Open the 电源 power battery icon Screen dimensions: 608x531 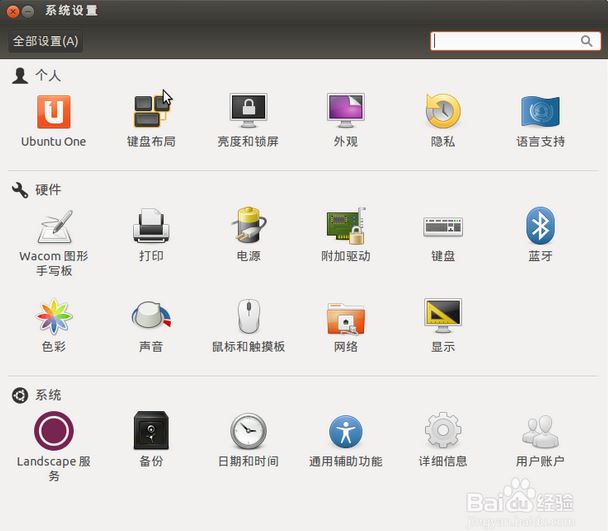point(249,226)
